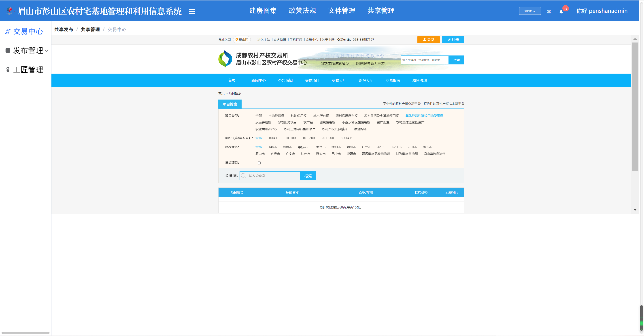Click the 工匠管理 sidebar person icon
Screen dimensions: 644x336
coord(8,70)
